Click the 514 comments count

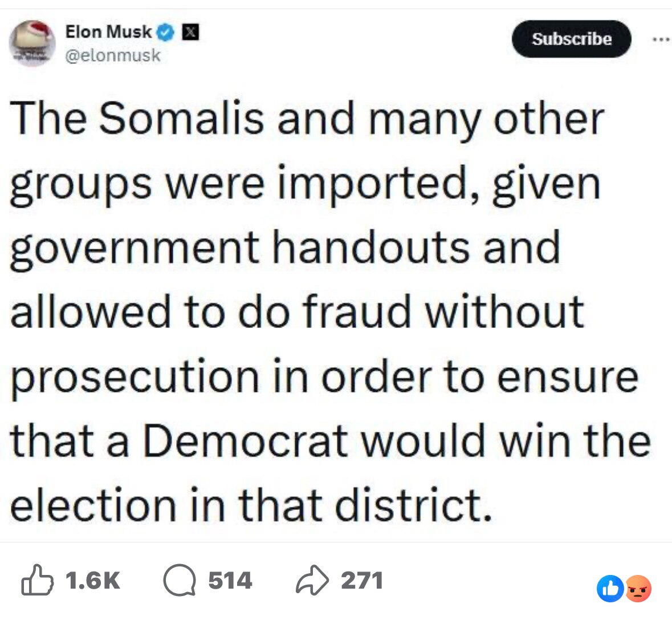coord(230,581)
